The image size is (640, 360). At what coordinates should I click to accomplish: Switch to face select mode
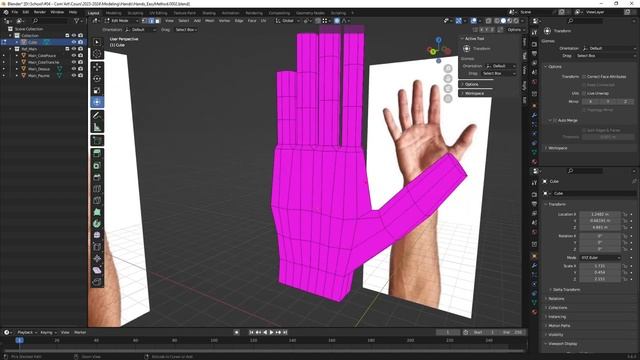[x=158, y=20]
